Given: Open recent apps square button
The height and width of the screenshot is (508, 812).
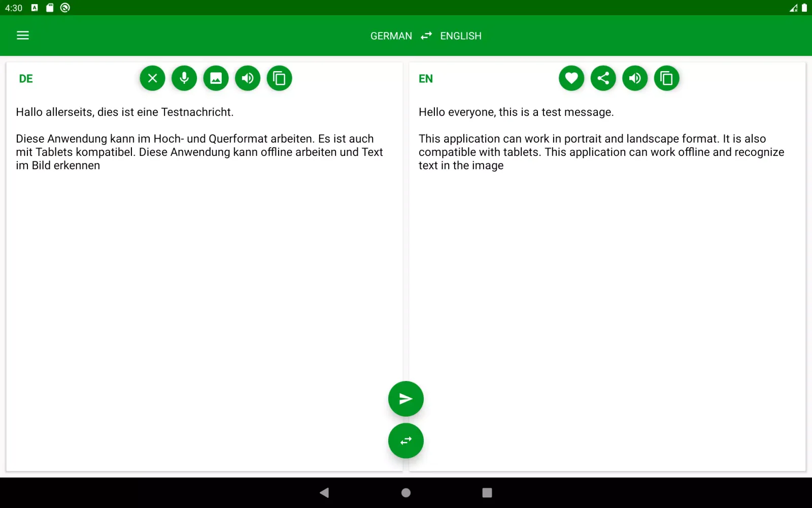Looking at the screenshot, I should tap(487, 493).
